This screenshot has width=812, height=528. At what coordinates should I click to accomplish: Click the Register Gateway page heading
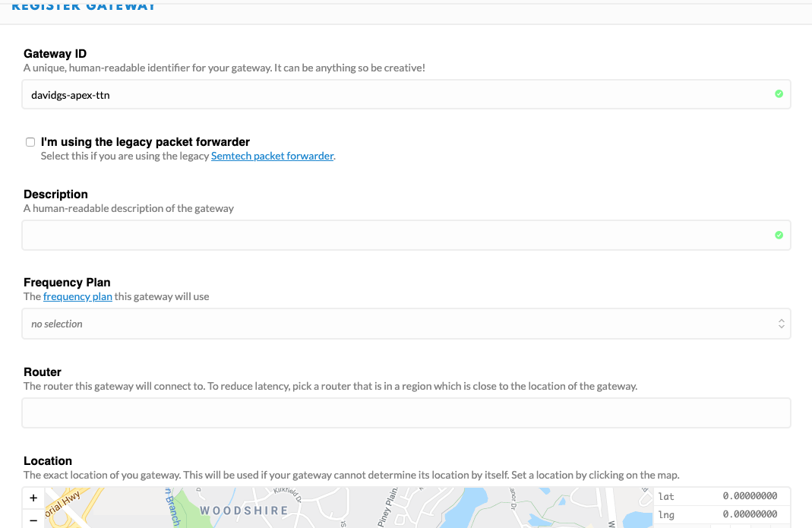pyautogui.click(x=84, y=6)
